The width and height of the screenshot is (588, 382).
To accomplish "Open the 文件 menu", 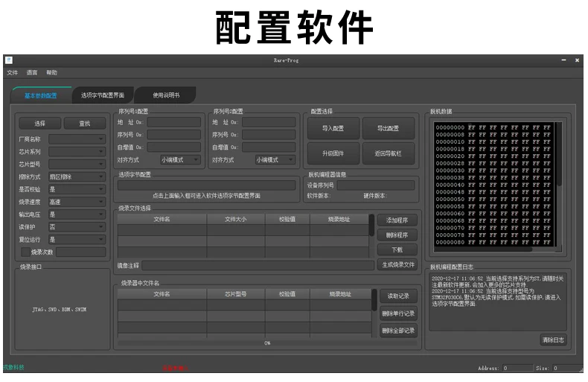I will 12,73.
